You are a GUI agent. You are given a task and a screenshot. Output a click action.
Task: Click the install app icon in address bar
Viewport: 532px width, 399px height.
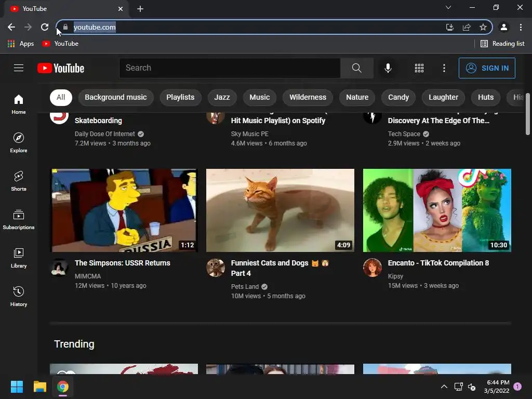449,27
